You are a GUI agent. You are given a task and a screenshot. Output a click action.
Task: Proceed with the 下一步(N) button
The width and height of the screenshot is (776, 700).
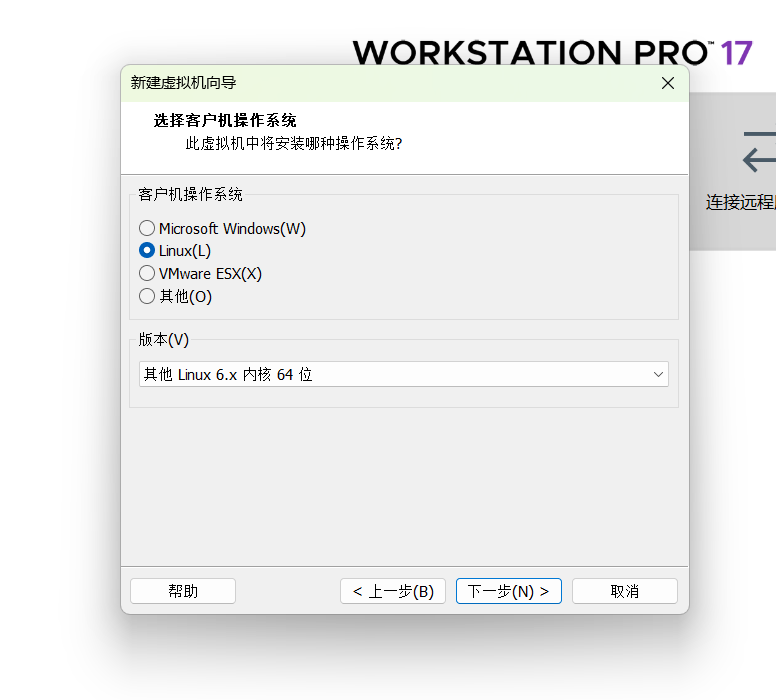click(x=509, y=591)
